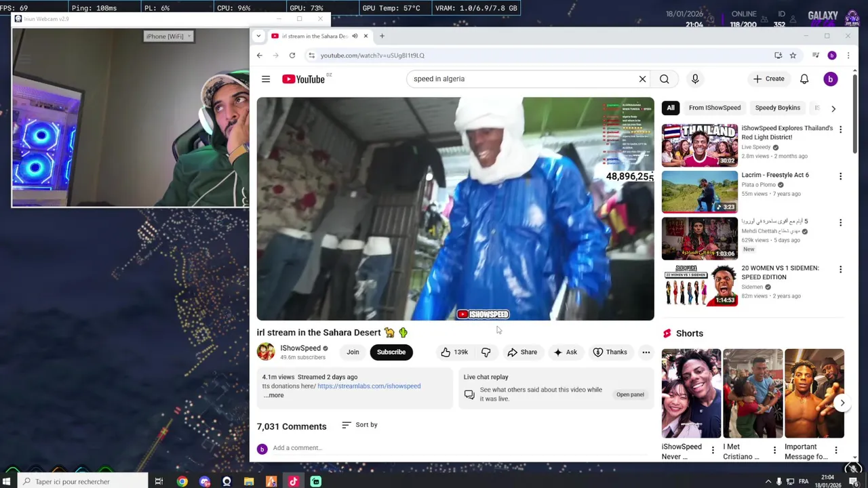Click the Chrome address bar URL

(372, 56)
